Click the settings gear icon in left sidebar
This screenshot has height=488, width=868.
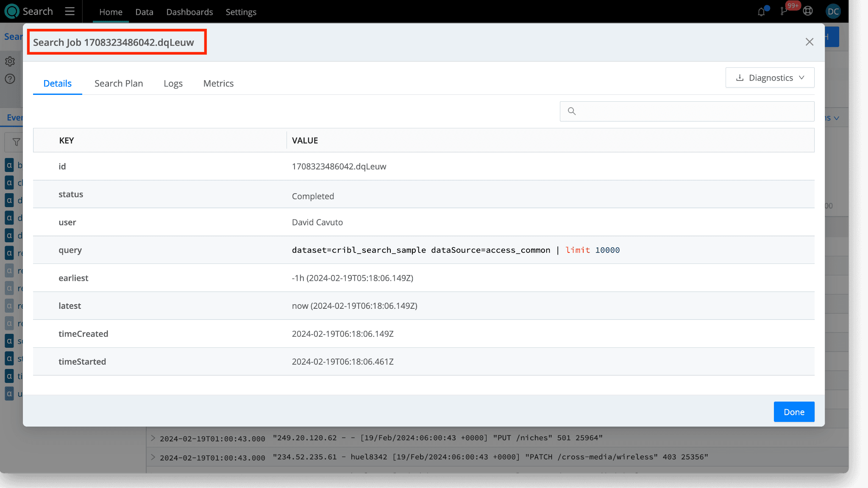tap(10, 61)
